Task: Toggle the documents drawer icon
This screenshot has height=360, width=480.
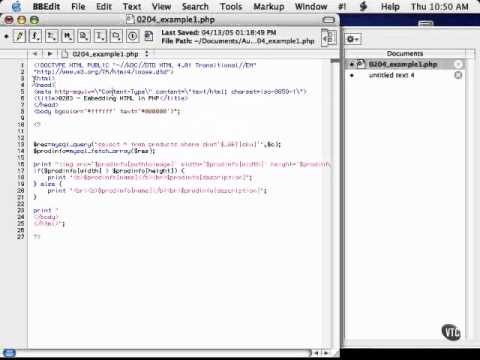Action: 329,37
